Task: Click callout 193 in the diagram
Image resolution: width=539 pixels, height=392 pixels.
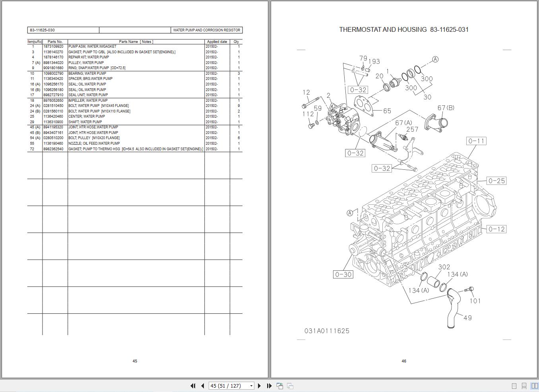Action: coord(374,62)
